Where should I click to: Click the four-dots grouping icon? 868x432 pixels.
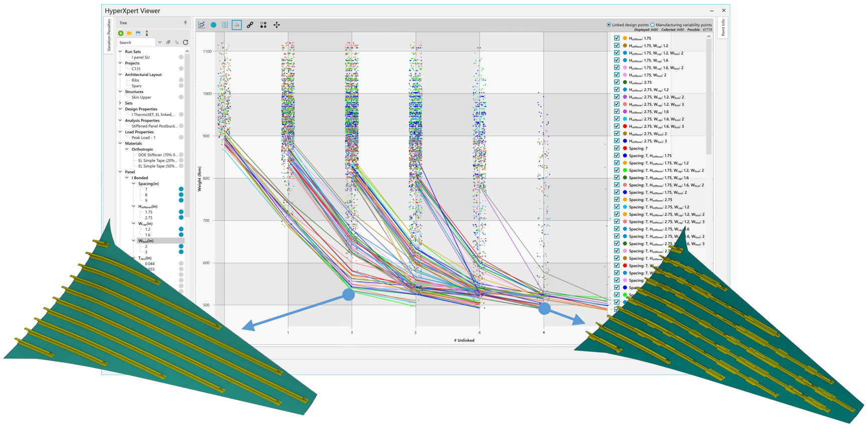pos(263,25)
